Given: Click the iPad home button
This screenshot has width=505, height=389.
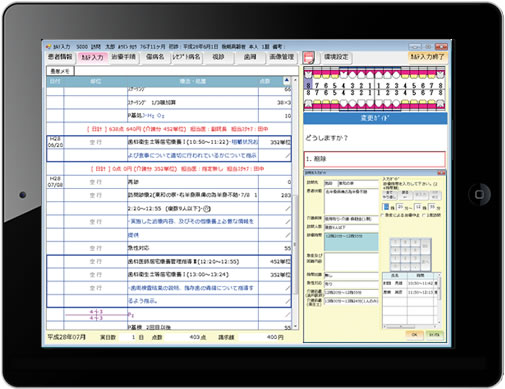Looking at the screenshot, I should coord(479,194).
